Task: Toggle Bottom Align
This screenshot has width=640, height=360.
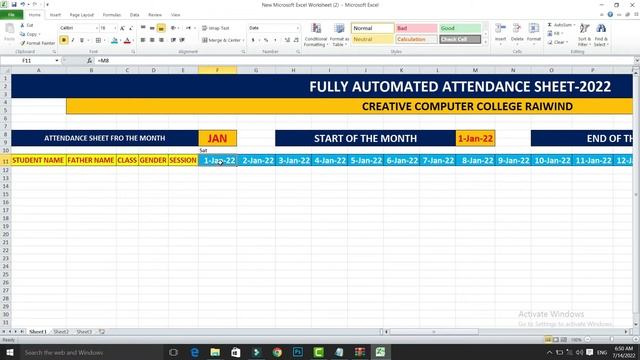Action: (x=161, y=28)
